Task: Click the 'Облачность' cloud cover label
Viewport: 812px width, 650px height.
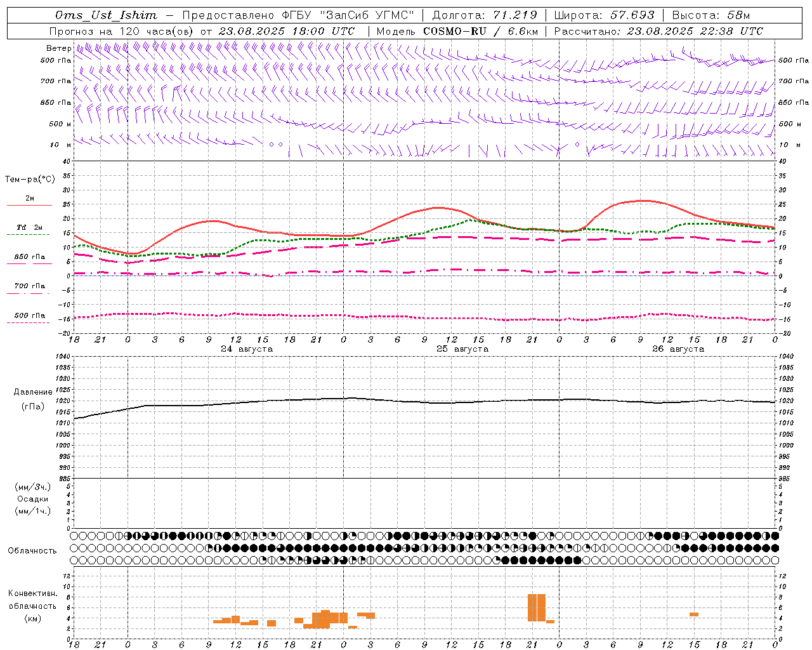Action: 32,551
